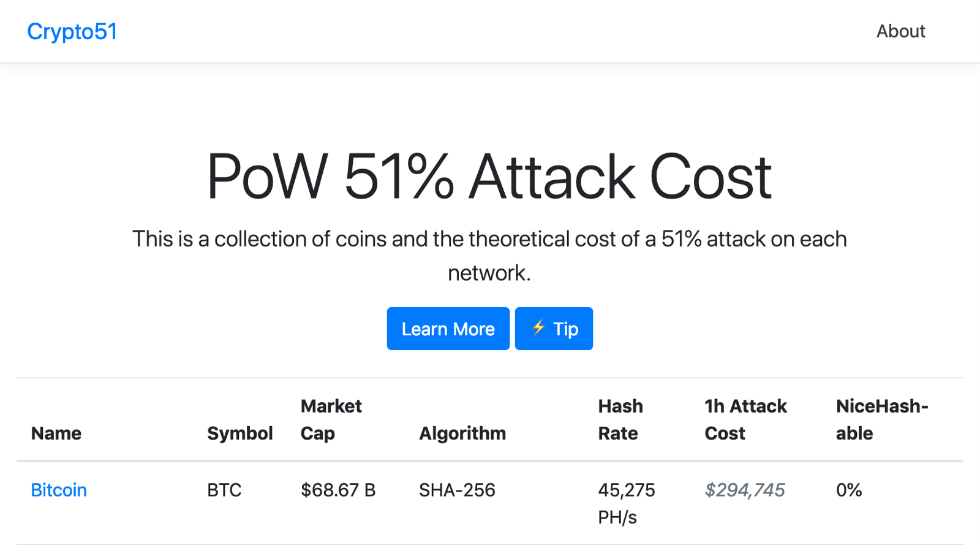Click the Symbol column header

point(240,433)
